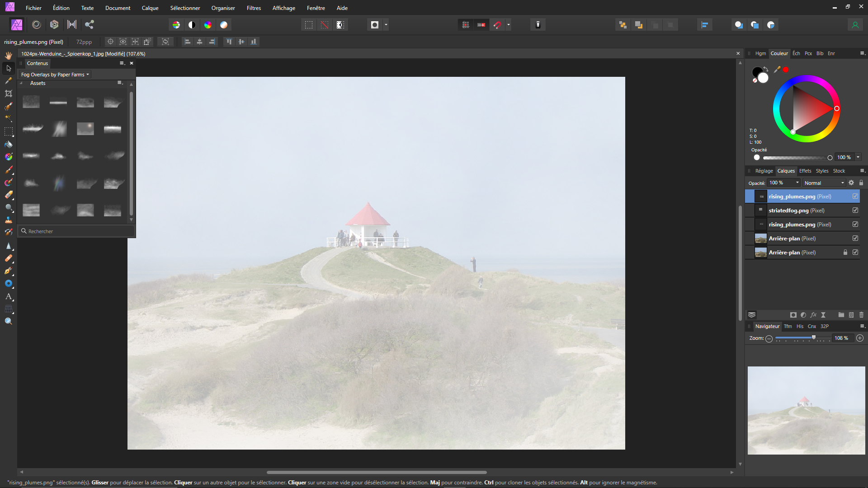The image size is (868, 488).
Task: Toggle visibility of locked Arrière-plan layer
Action: click(x=855, y=252)
